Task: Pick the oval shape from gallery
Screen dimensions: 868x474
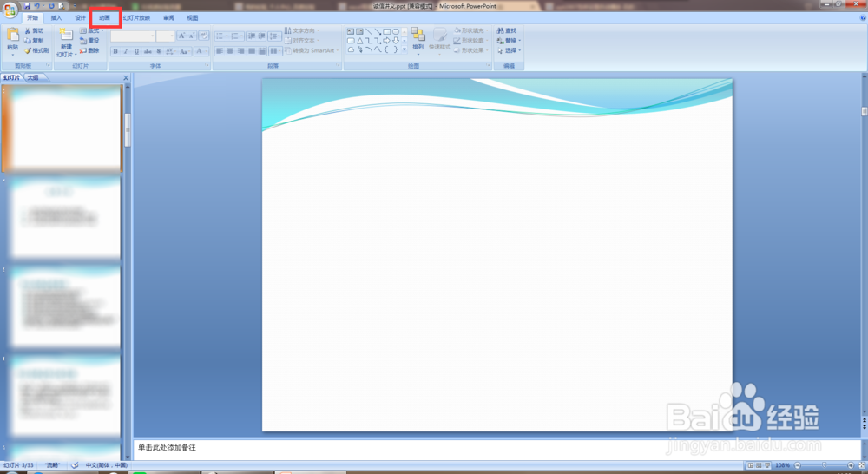Action: coord(396,31)
